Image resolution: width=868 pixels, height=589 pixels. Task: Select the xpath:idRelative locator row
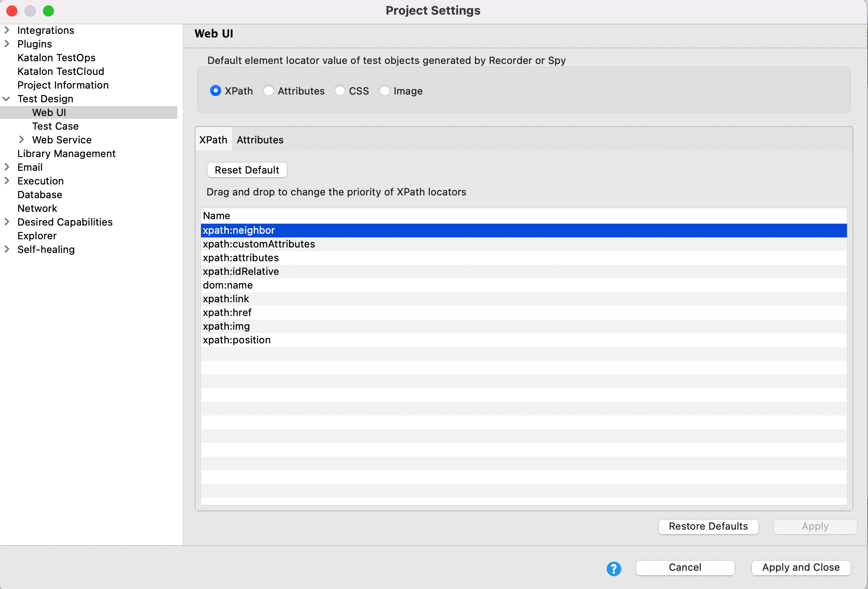241,271
